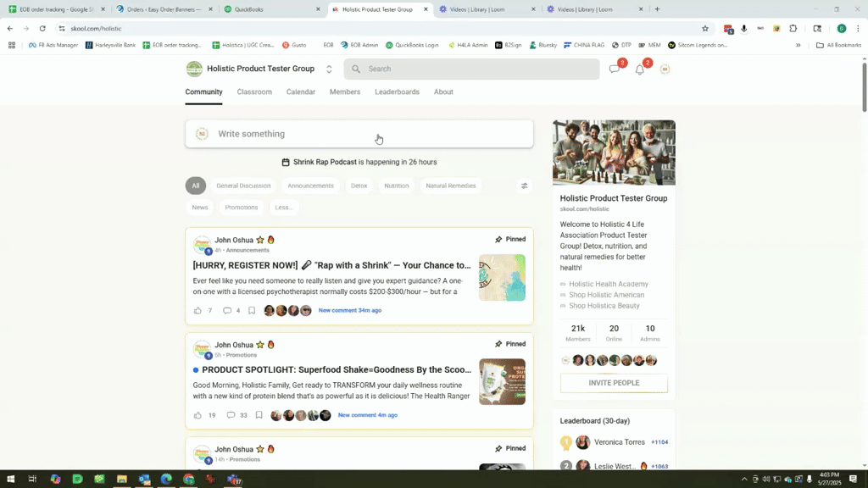Switch to the About tab

pos(443,91)
